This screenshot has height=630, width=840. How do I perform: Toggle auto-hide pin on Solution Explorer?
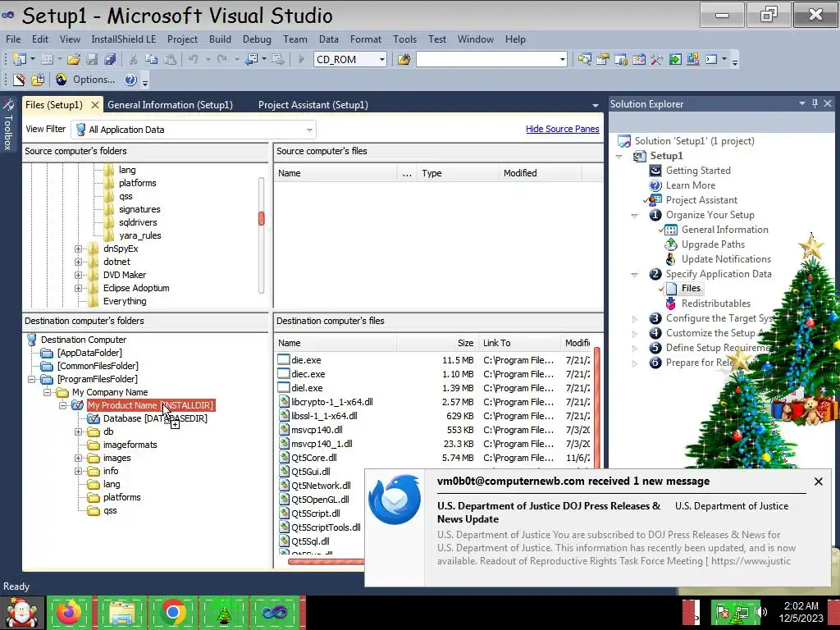coord(815,103)
